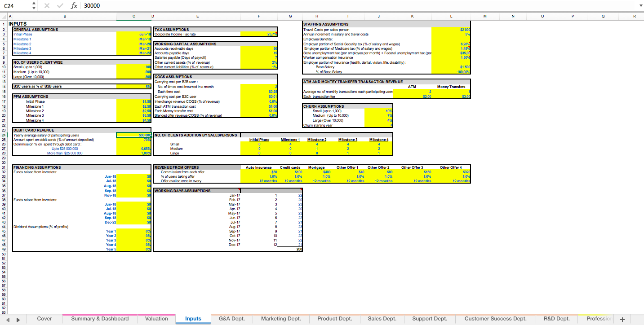Click the B2C users as % of B2B cell

tap(38, 86)
